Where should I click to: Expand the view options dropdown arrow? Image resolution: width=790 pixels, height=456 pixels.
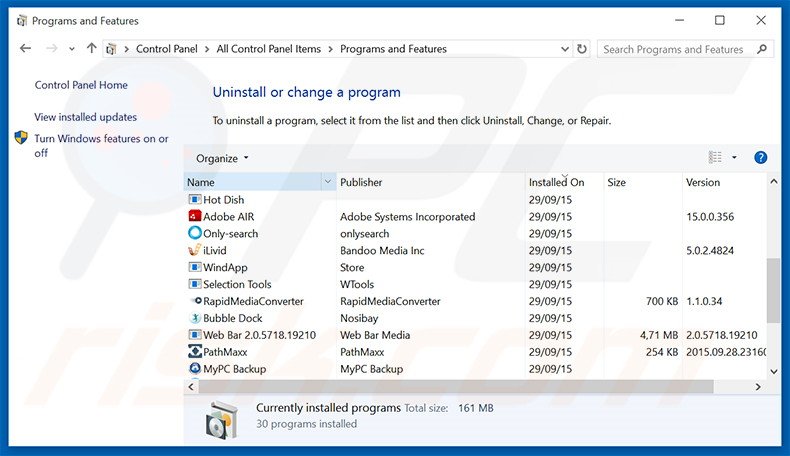[734, 158]
